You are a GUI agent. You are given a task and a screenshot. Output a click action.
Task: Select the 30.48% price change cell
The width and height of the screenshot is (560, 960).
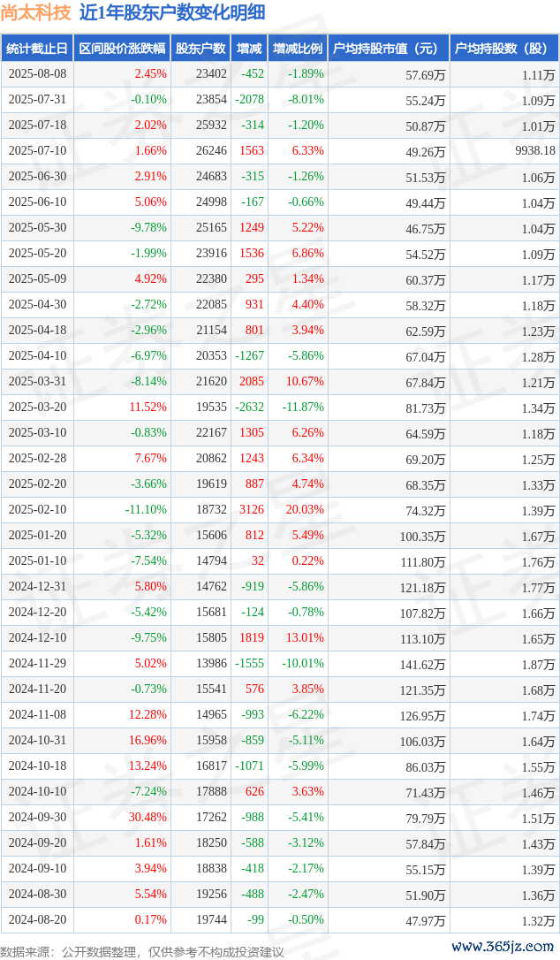pyautogui.click(x=148, y=818)
